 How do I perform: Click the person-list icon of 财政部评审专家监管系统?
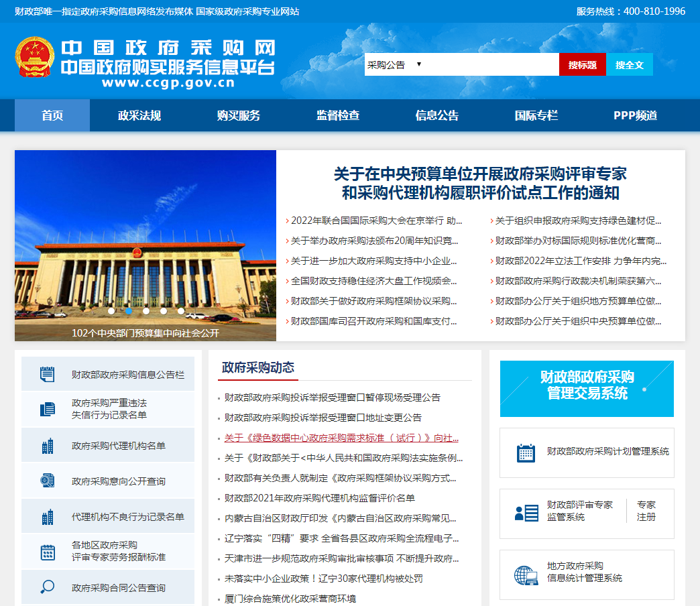[526, 513]
